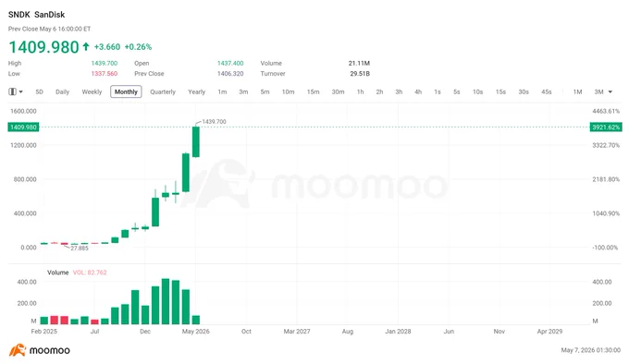Select the Daily chart interval
Image resolution: width=629 pixels, height=364 pixels.
point(62,91)
